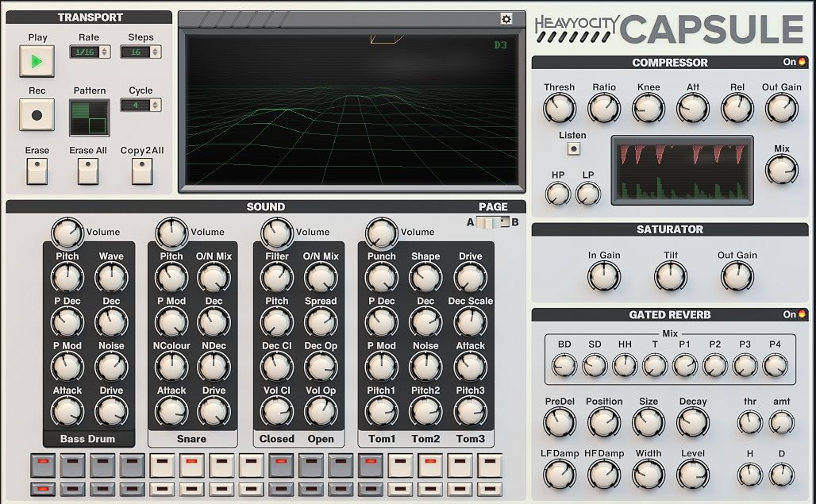Click the Saturator In Gain knob

click(x=604, y=276)
